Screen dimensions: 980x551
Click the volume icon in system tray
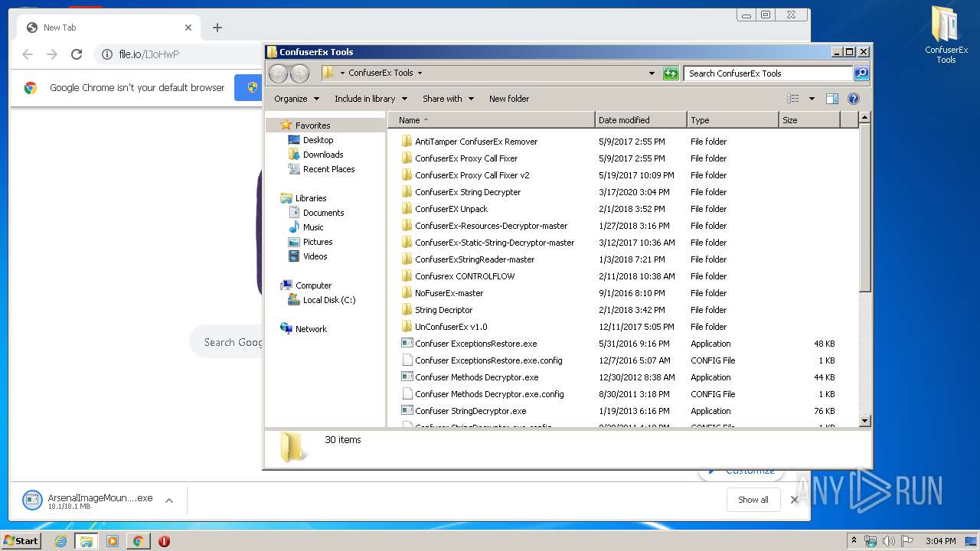click(x=888, y=541)
